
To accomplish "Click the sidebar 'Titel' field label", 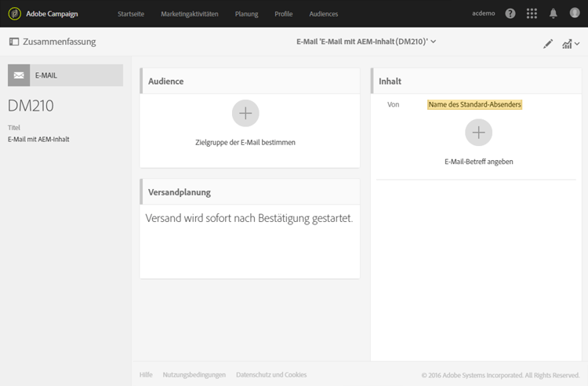I will coord(14,128).
